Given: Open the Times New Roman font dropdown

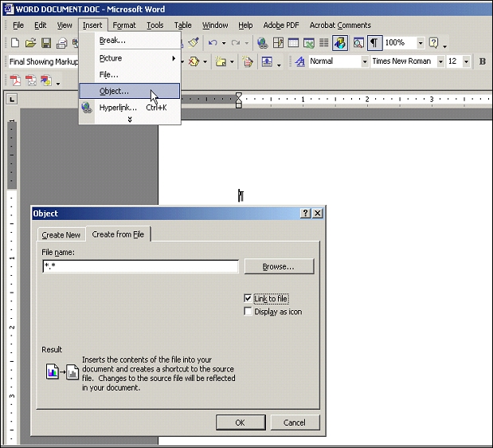Looking at the screenshot, I should 440,61.
